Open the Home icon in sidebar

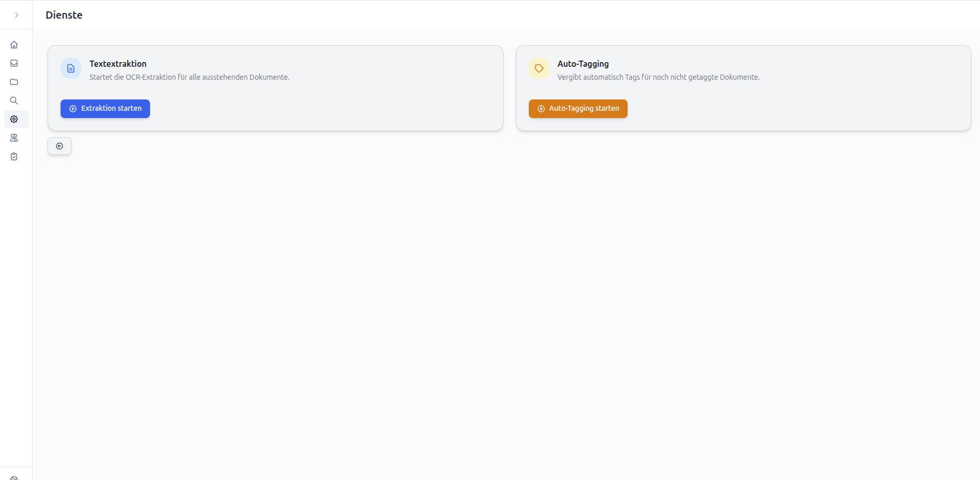[x=14, y=45]
